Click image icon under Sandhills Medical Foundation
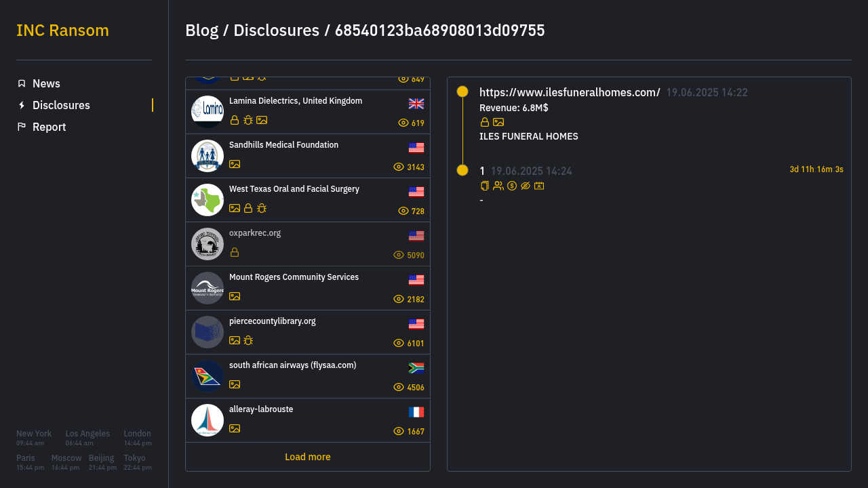The image size is (868, 488). point(235,164)
